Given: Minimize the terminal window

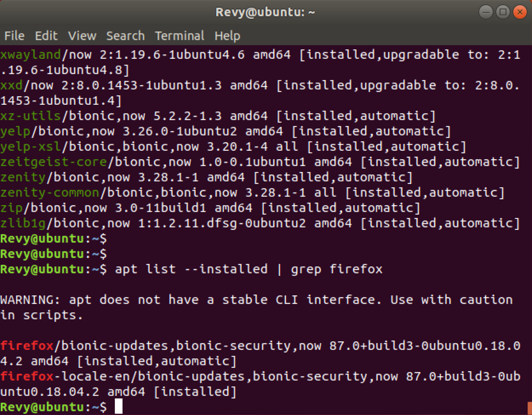Looking at the screenshot, I should click(x=486, y=12).
